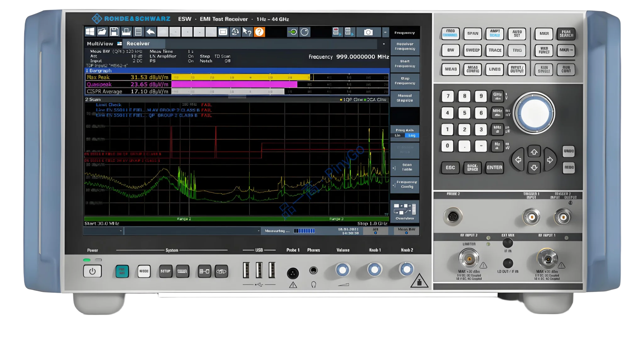Viewport: 644px width, 362px height.
Task: Select the Receiver Frequency softkey
Action: point(405,47)
